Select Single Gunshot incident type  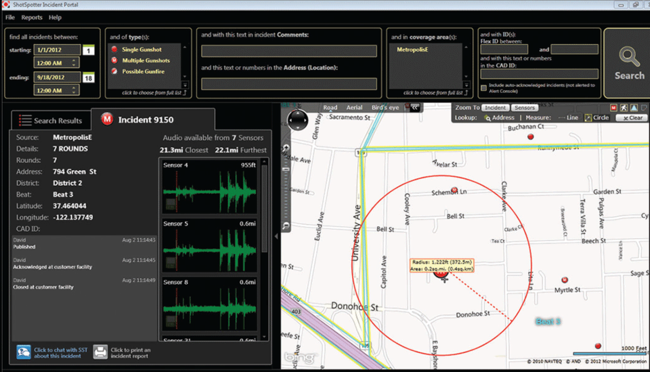141,49
